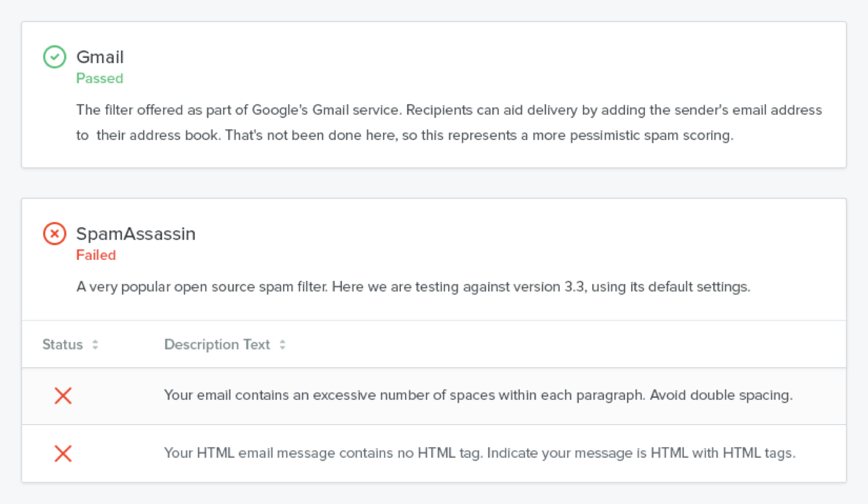Toggle sort order on Description Text header
The width and height of the screenshot is (868, 504).
283,344
